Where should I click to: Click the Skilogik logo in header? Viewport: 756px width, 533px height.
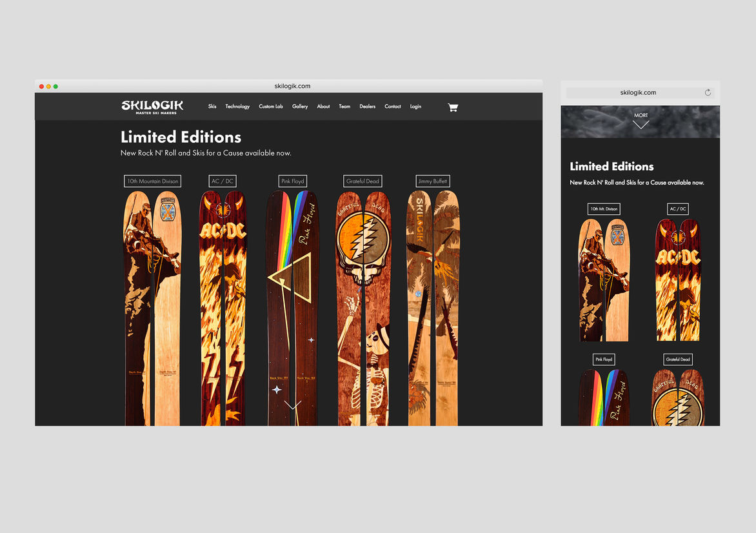pyautogui.click(x=152, y=106)
